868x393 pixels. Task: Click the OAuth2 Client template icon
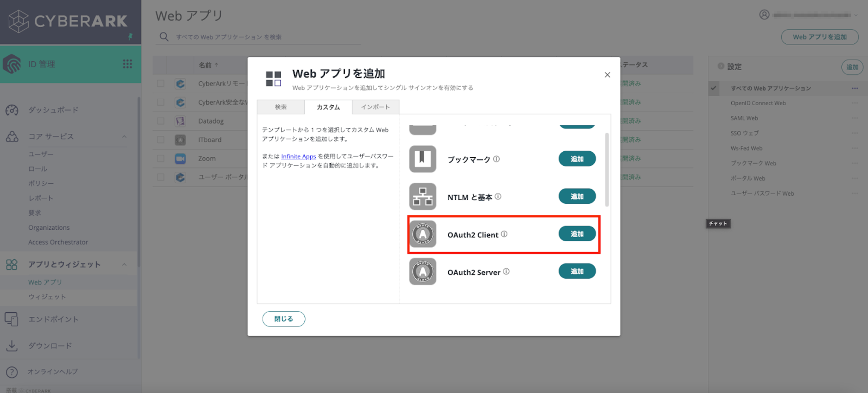pyautogui.click(x=422, y=234)
